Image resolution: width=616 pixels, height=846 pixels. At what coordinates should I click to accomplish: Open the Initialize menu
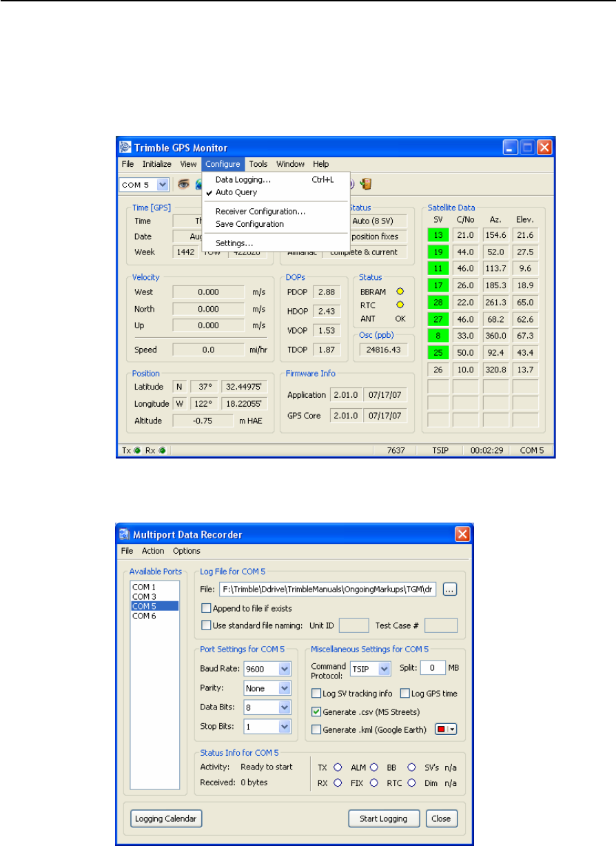coord(157,164)
